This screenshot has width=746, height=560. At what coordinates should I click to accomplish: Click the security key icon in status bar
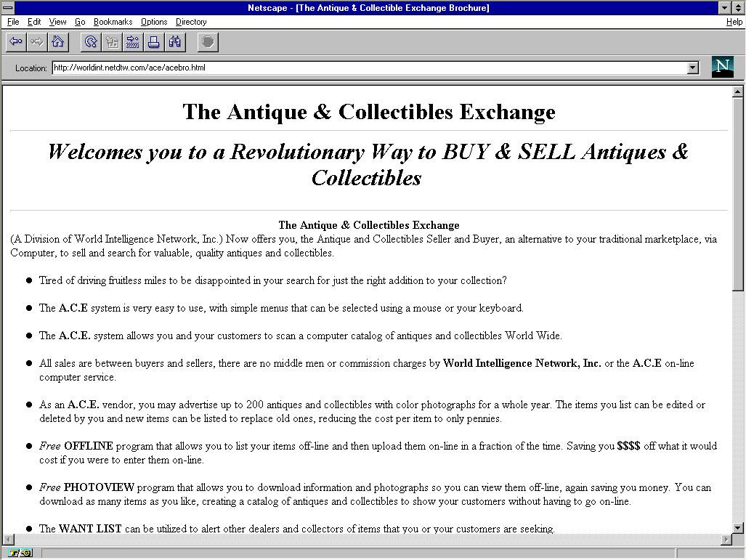[20, 553]
